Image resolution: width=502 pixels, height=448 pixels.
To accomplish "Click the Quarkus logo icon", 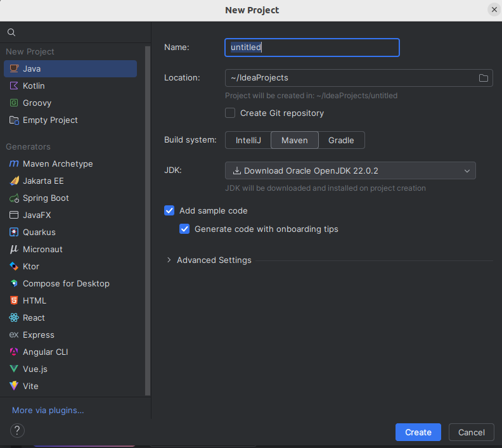I will 14,232.
